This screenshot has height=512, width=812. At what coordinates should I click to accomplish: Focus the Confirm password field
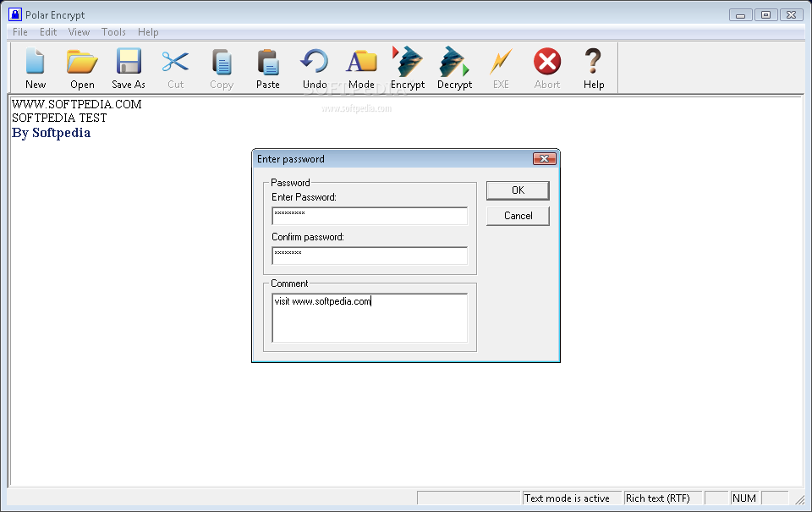click(370, 256)
